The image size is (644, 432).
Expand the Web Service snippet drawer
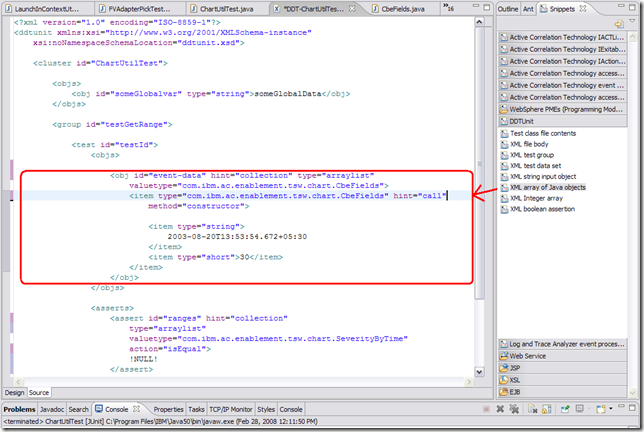click(562, 356)
